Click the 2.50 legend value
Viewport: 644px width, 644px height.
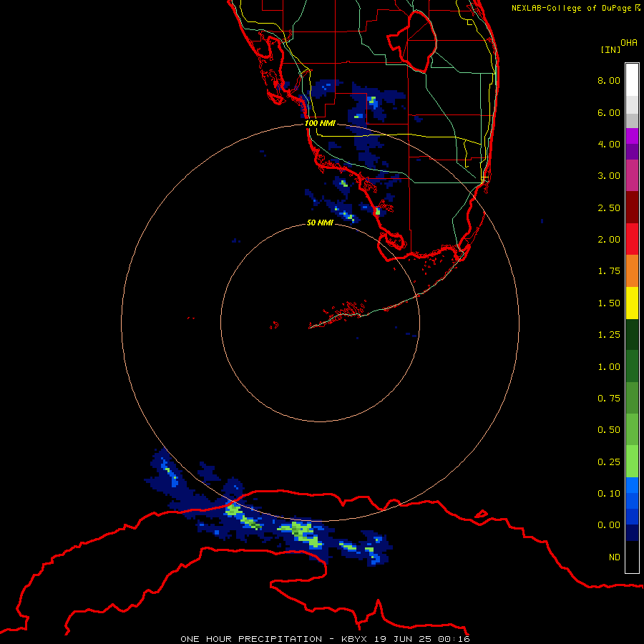pos(609,208)
